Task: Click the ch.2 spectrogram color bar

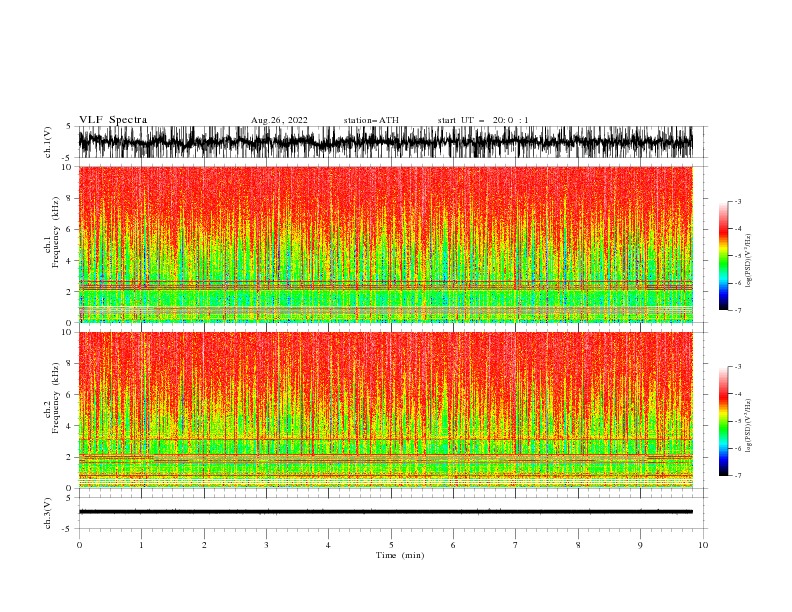Action: click(x=723, y=421)
